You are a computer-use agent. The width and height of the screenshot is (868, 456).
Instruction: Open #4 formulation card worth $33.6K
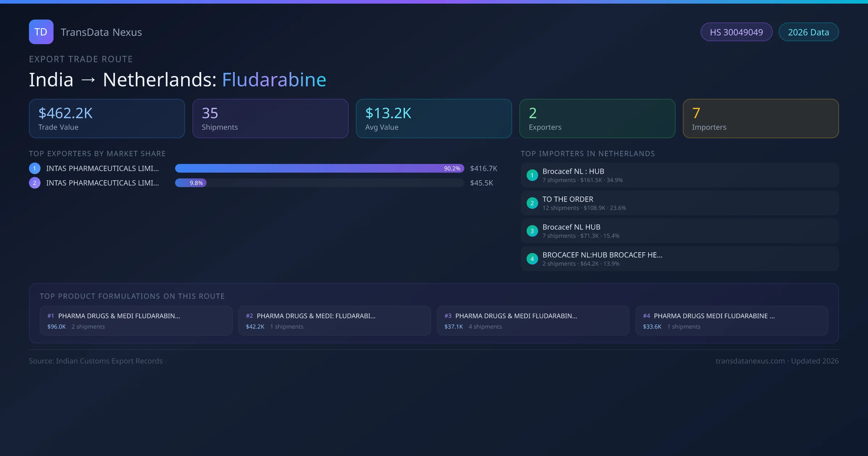[x=732, y=321]
